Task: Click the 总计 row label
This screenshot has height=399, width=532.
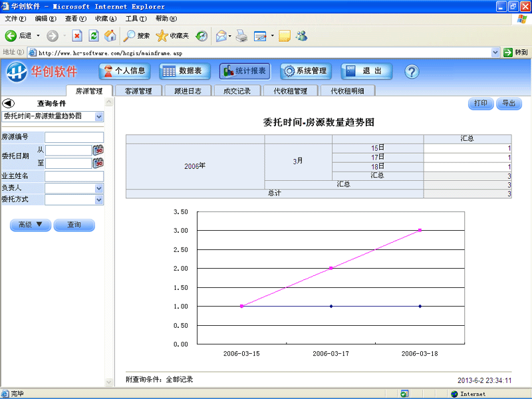Action: [x=275, y=194]
